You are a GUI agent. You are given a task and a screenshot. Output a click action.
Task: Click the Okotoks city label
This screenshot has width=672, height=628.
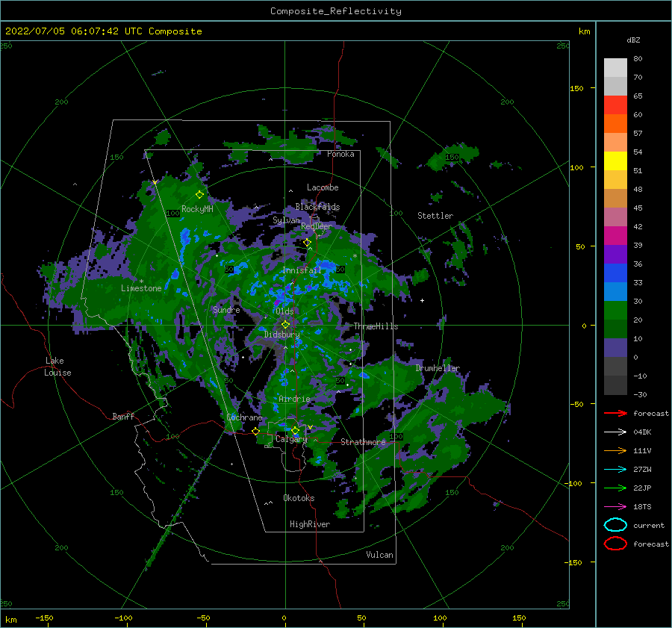(299, 498)
